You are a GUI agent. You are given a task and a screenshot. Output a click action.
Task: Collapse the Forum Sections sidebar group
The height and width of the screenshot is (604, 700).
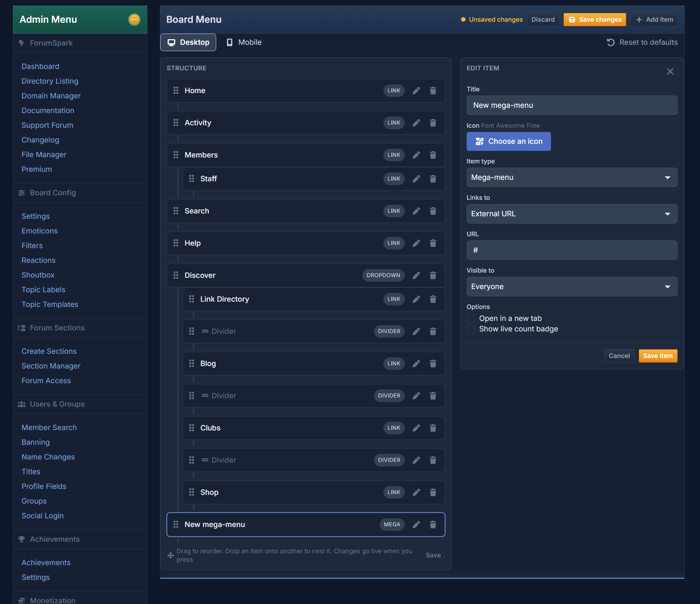(x=80, y=328)
